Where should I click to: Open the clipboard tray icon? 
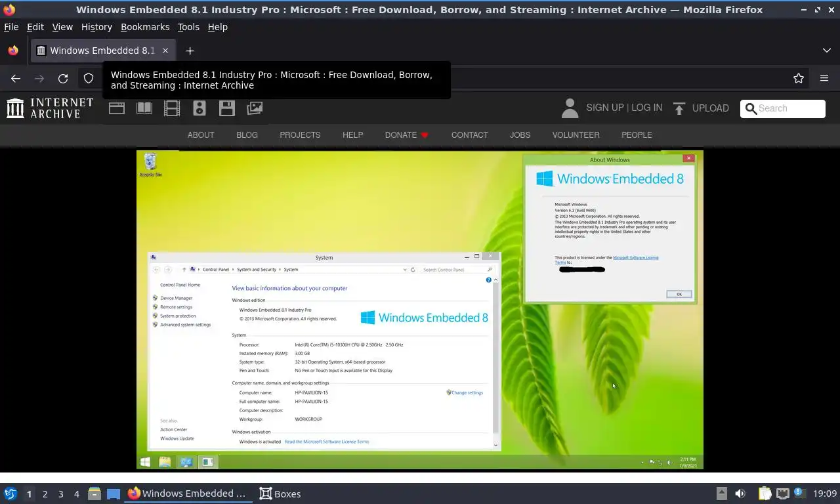coord(765,493)
